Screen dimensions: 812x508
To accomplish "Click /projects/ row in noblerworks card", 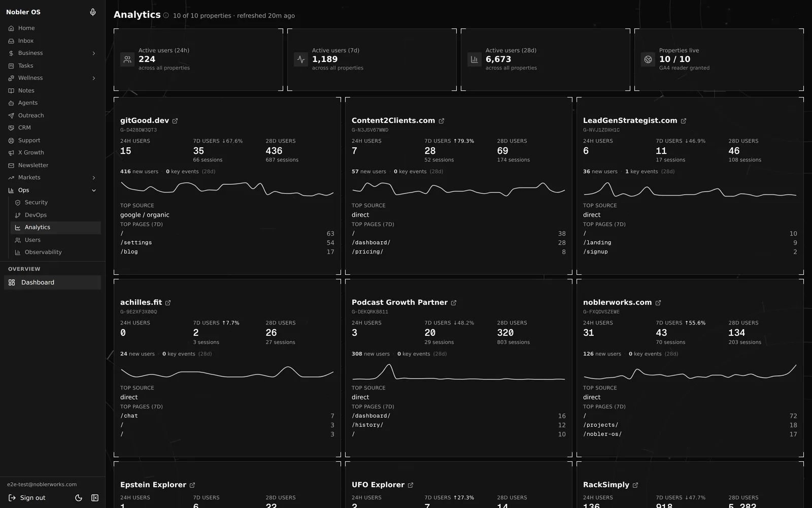I will coord(690,425).
